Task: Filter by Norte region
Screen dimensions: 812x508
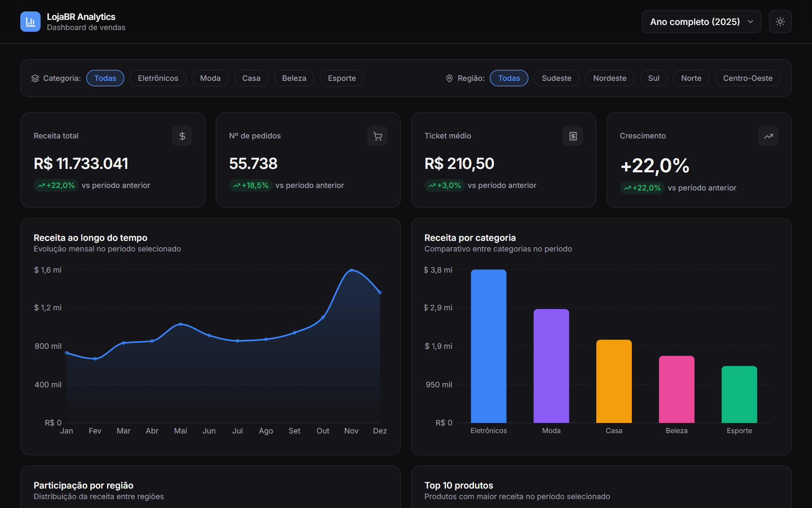Action: click(691, 78)
